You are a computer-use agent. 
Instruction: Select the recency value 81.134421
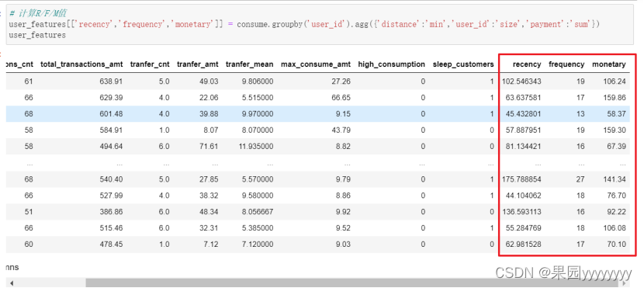coord(523,146)
